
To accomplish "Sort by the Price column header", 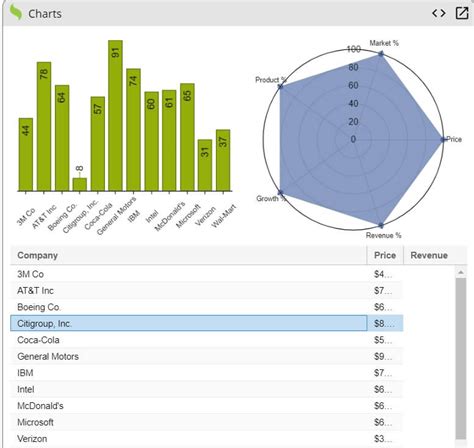I will (x=385, y=255).
